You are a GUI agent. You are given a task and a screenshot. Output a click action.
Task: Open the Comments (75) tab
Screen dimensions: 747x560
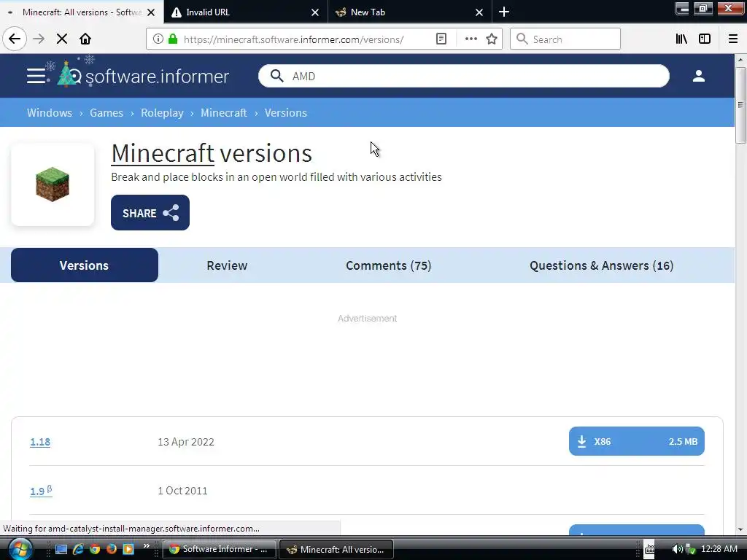click(x=388, y=265)
